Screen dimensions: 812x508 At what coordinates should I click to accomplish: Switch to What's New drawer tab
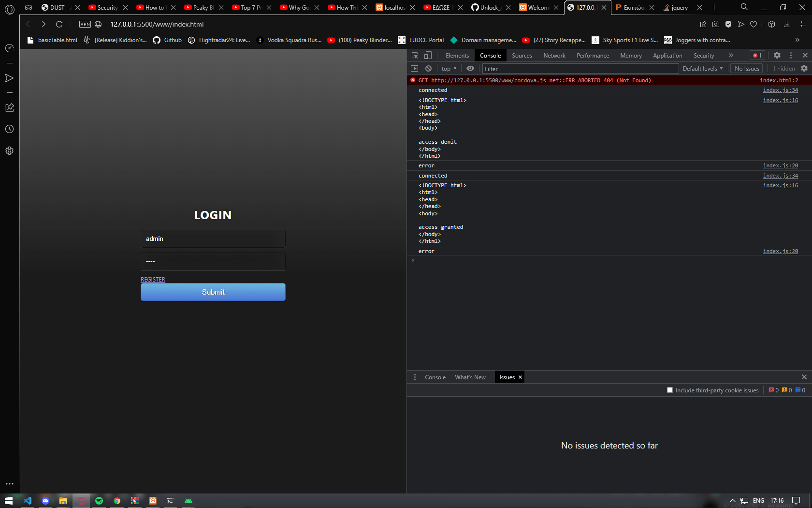[x=470, y=377]
